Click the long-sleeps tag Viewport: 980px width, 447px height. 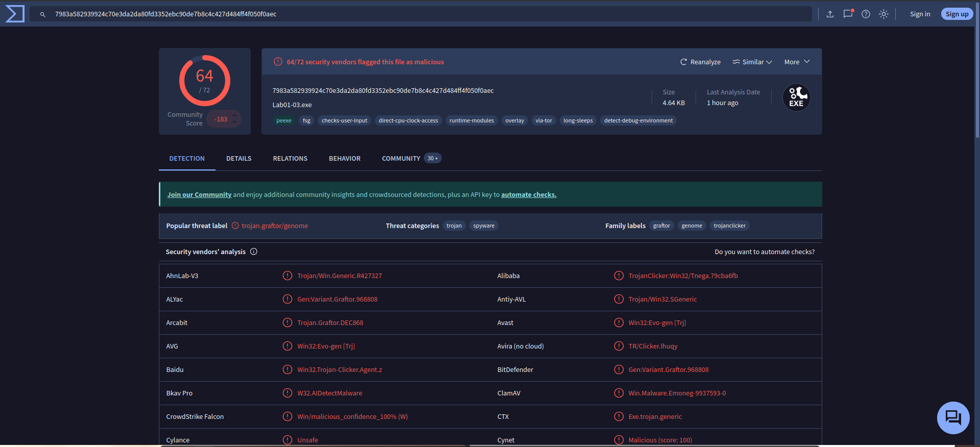pyautogui.click(x=578, y=120)
